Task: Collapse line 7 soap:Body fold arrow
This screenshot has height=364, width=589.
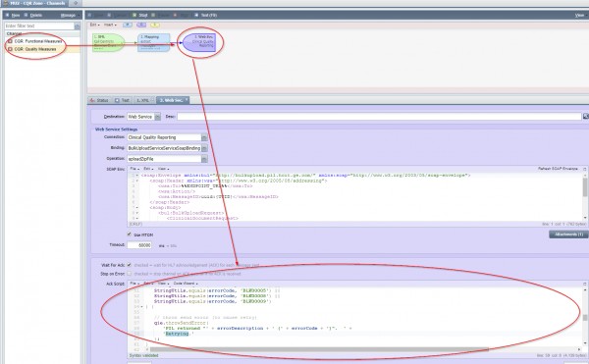Action: point(137,208)
